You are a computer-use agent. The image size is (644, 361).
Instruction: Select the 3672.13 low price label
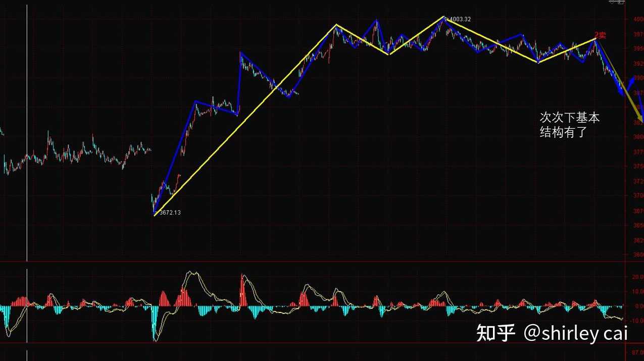pyautogui.click(x=170, y=213)
